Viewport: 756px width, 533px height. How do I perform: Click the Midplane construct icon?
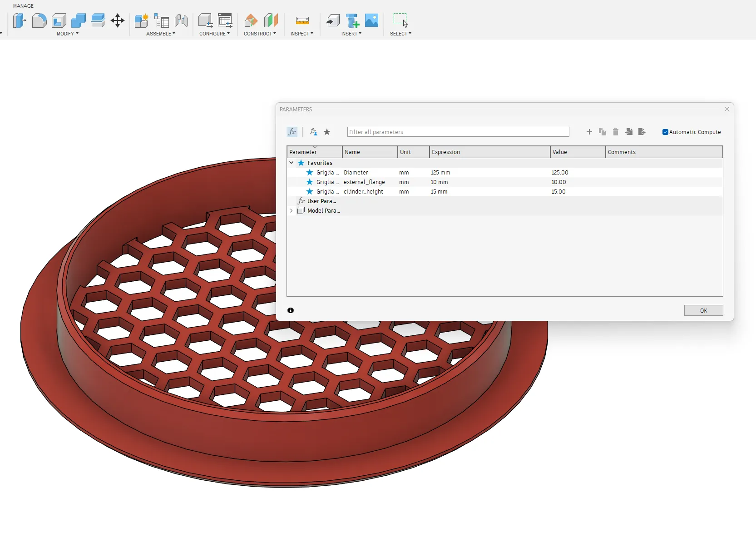pyautogui.click(x=271, y=20)
